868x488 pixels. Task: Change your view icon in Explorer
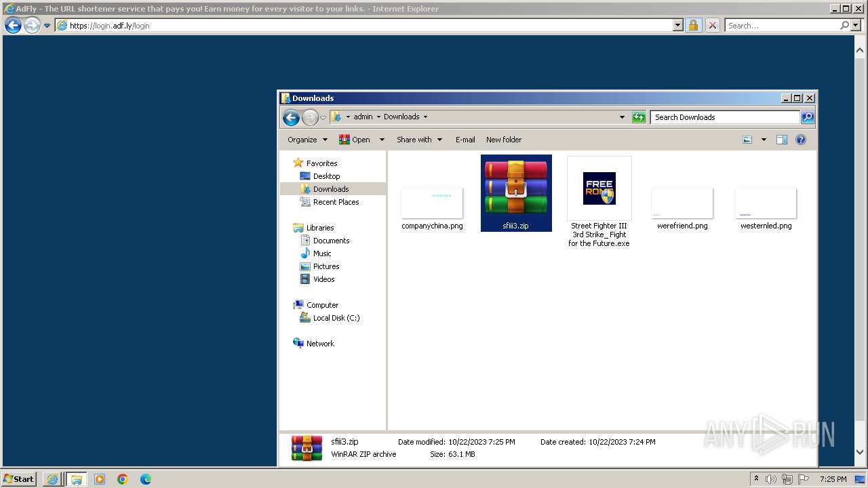pyautogui.click(x=747, y=140)
